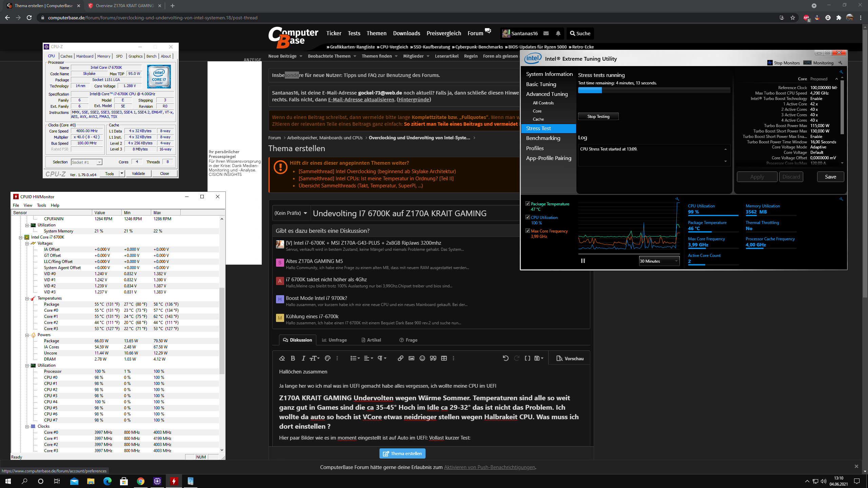The width and height of the screenshot is (868, 488).
Task: Open notifications bell icon in forum header
Action: point(558,33)
